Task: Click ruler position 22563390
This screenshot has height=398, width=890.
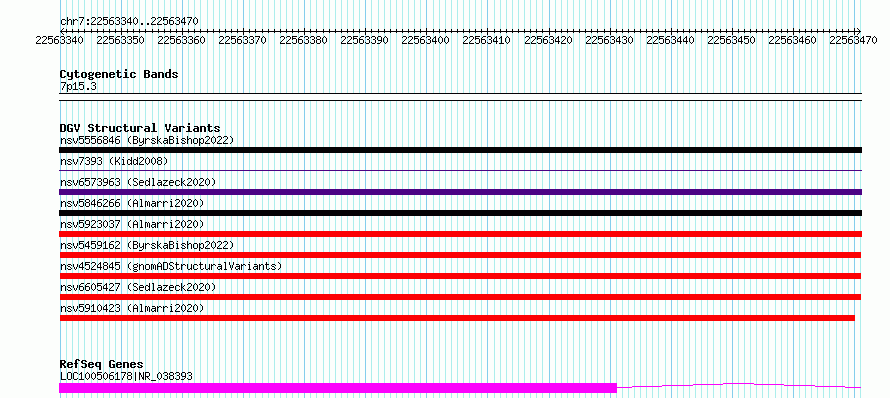Action: [364, 40]
